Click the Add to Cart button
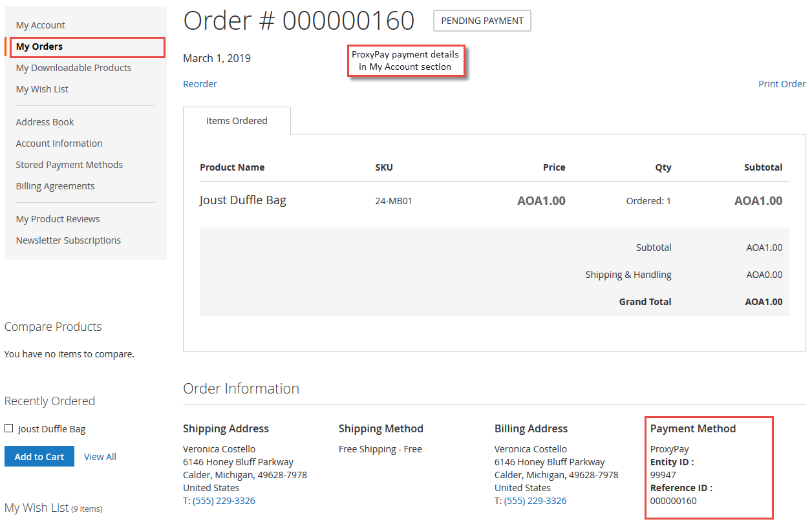Screen dimensions: 812x526 coord(39,456)
